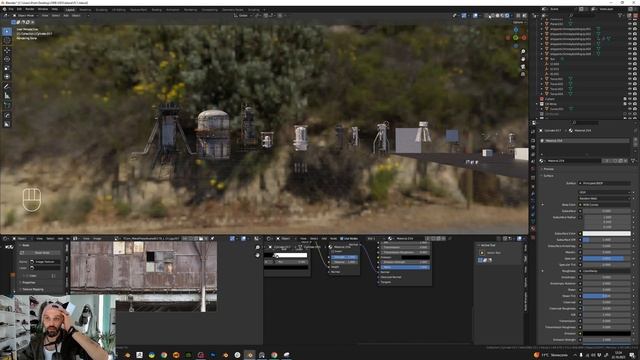640x360 pixels.
Task: Disable render for Sun via camera icon
Action: [635, 59]
